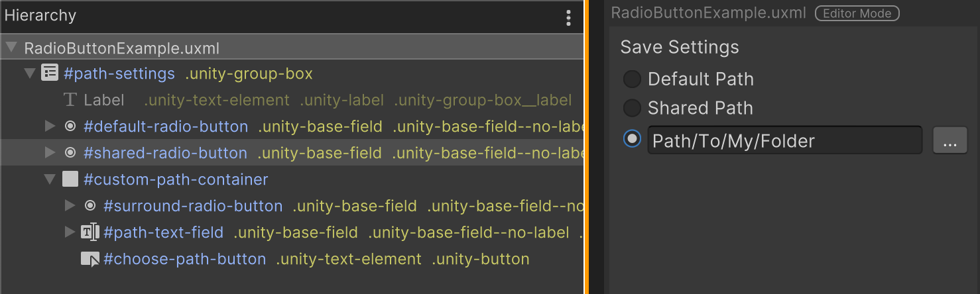
Task: Click the radio icon beside #default-radio-button
Action: click(x=70, y=126)
